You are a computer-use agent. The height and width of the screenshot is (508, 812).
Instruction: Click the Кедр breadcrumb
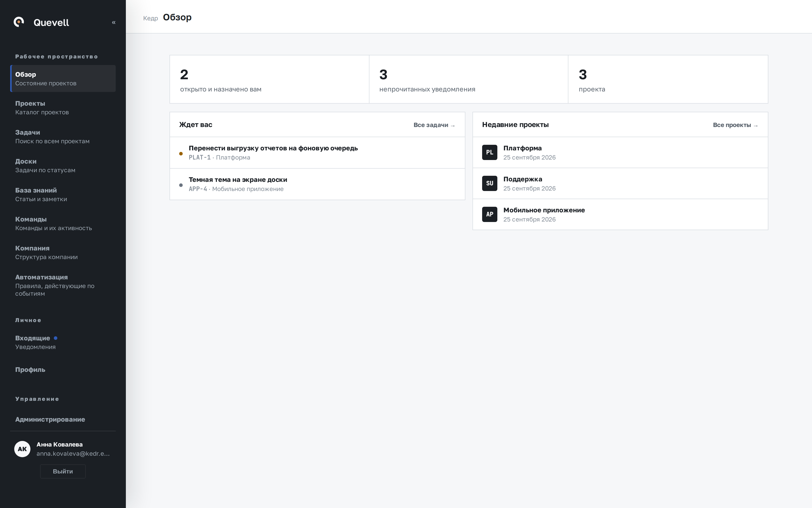click(150, 18)
